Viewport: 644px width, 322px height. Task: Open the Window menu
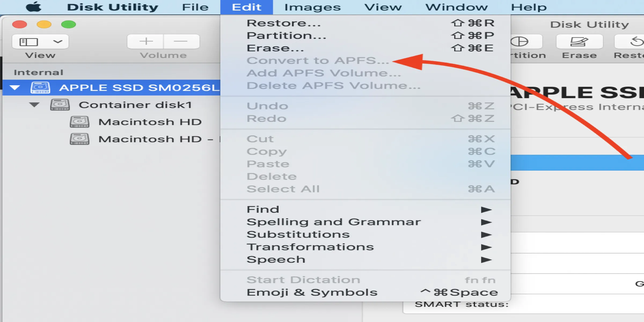click(457, 7)
